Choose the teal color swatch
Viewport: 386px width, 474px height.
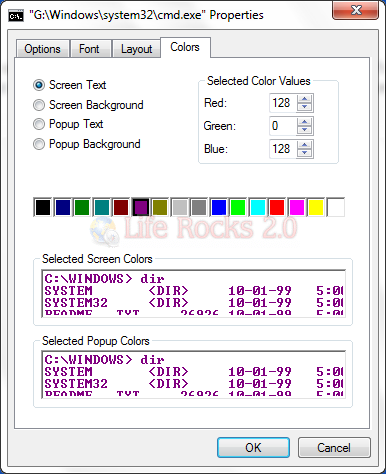coord(102,207)
